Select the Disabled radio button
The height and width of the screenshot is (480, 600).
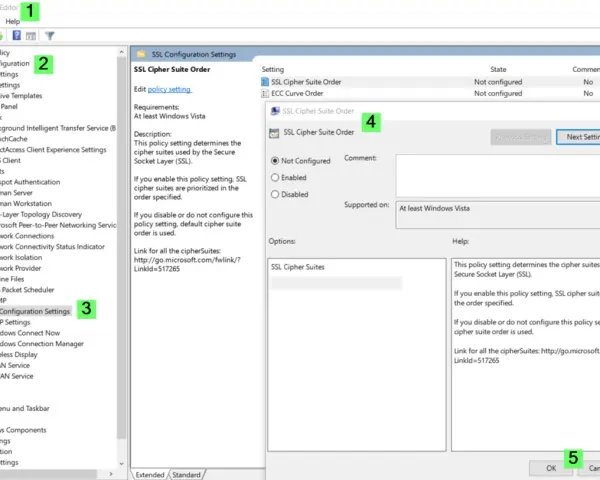[275, 194]
